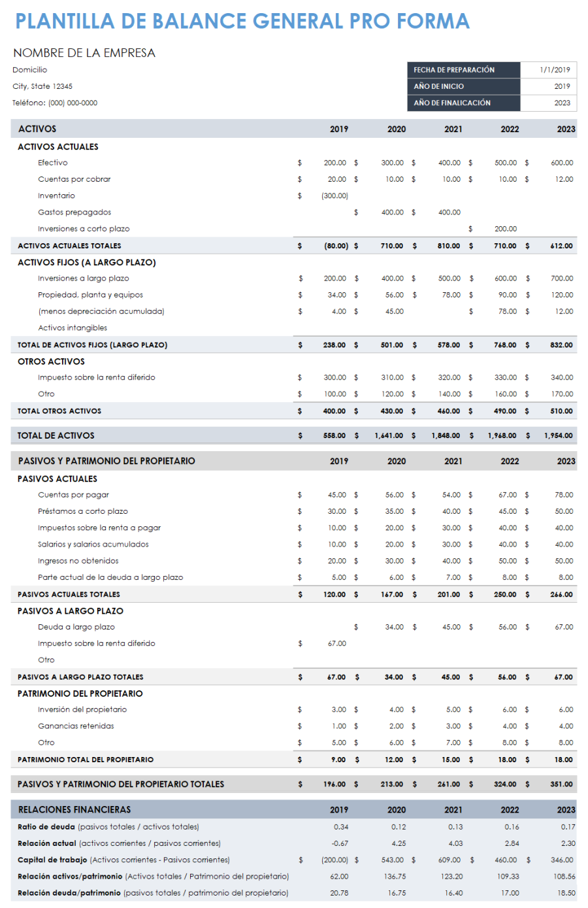588x908 pixels.
Task: Click the Domicilio address line
Action: (x=26, y=69)
